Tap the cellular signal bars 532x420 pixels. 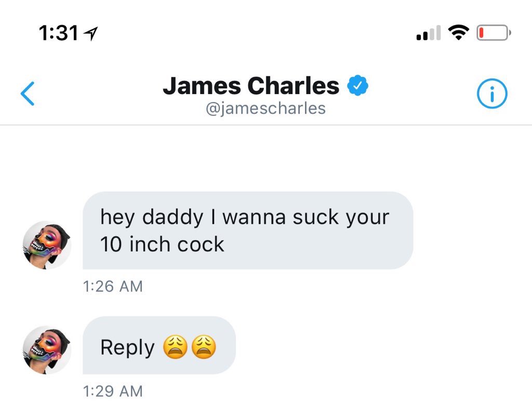pos(429,33)
